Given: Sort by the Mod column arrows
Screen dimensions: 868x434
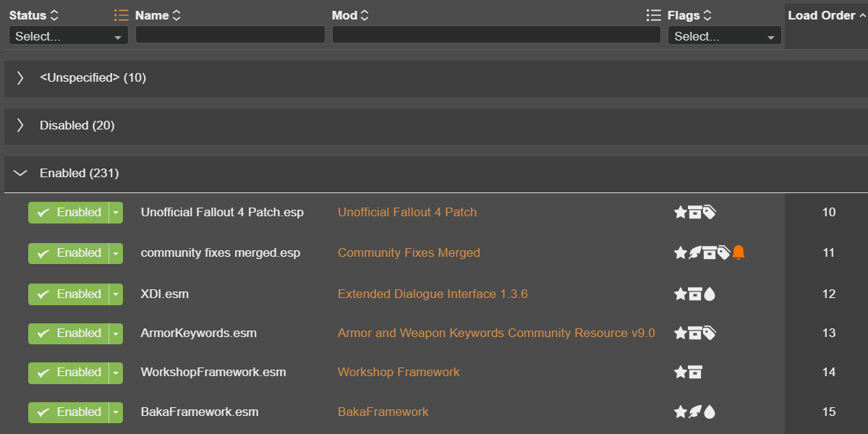Looking at the screenshot, I should click(x=365, y=15).
